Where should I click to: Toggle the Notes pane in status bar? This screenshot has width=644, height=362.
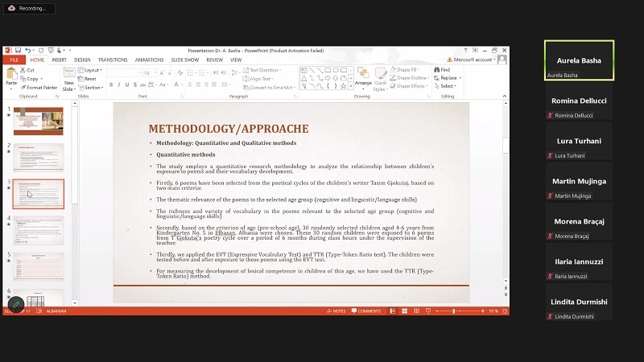point(336,311)
